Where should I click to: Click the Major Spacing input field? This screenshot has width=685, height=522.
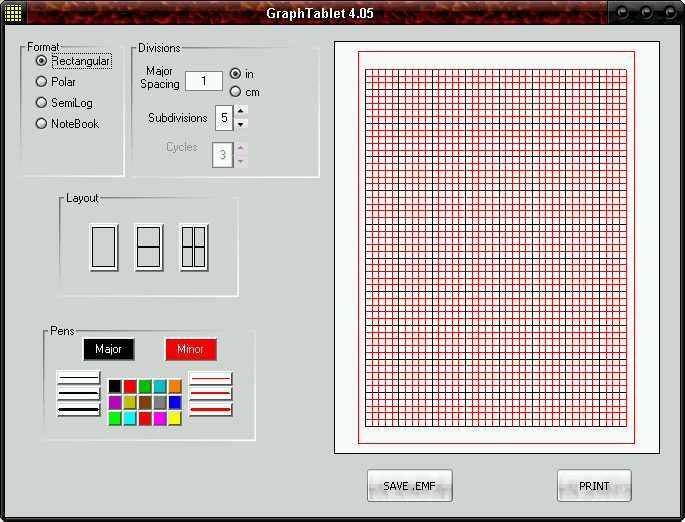(204, 81)
